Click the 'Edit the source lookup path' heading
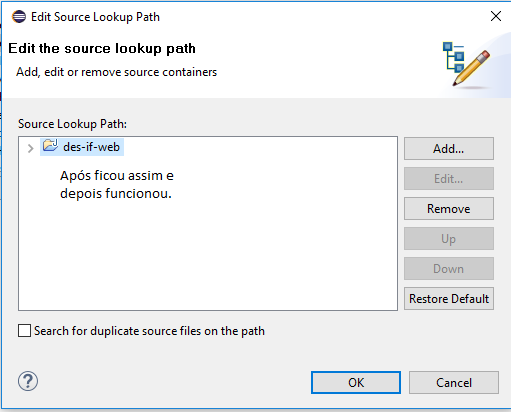The image size is (511, 412). (x=102, y=49)
